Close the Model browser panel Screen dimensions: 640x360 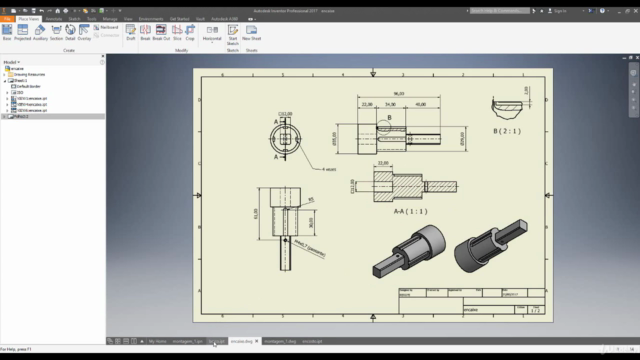click(102, 56)
